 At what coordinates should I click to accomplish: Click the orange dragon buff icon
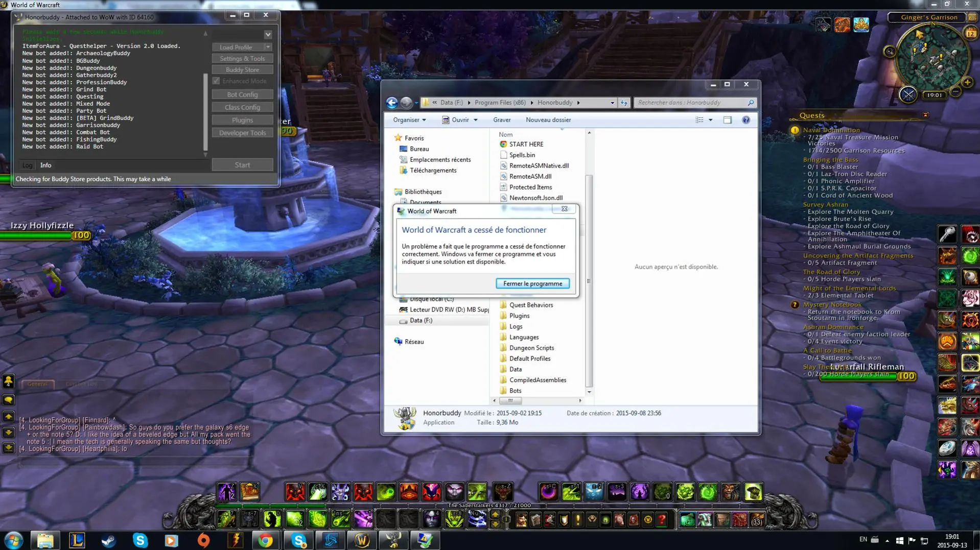pyautogui.click(x=842, y=25)
